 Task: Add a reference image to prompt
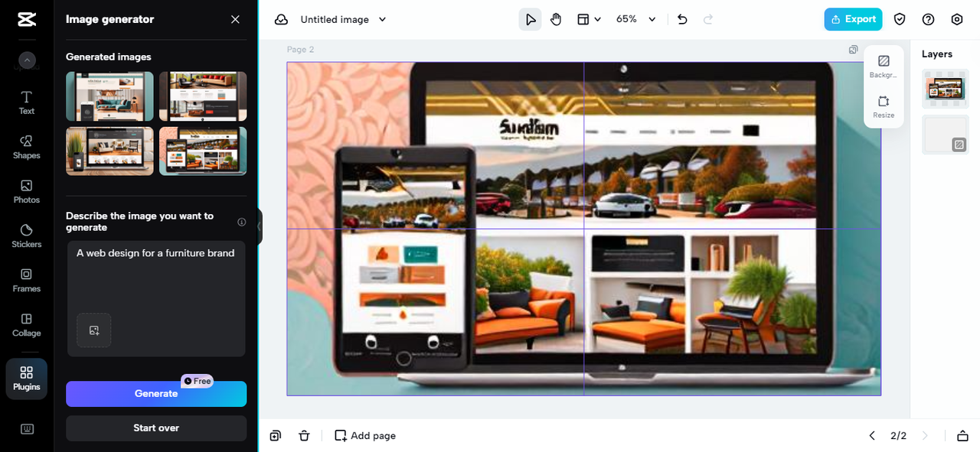point(94,330)
